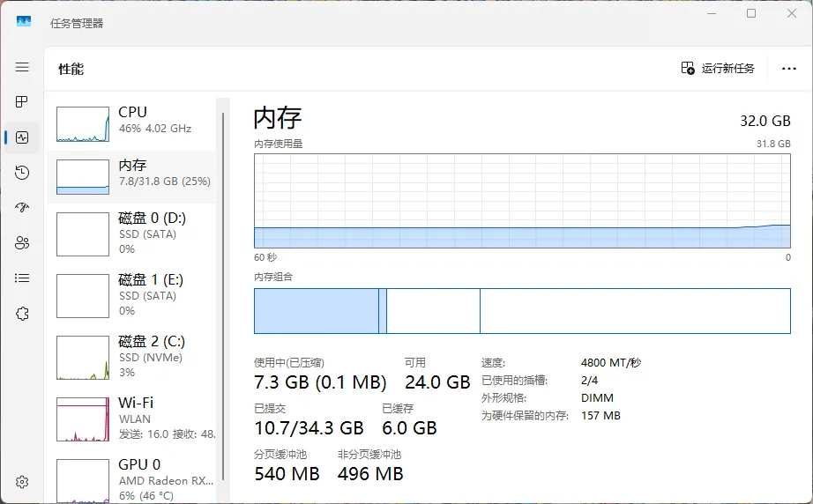
Task: Open the three-dot more options menu
Action: coord(788,69)
